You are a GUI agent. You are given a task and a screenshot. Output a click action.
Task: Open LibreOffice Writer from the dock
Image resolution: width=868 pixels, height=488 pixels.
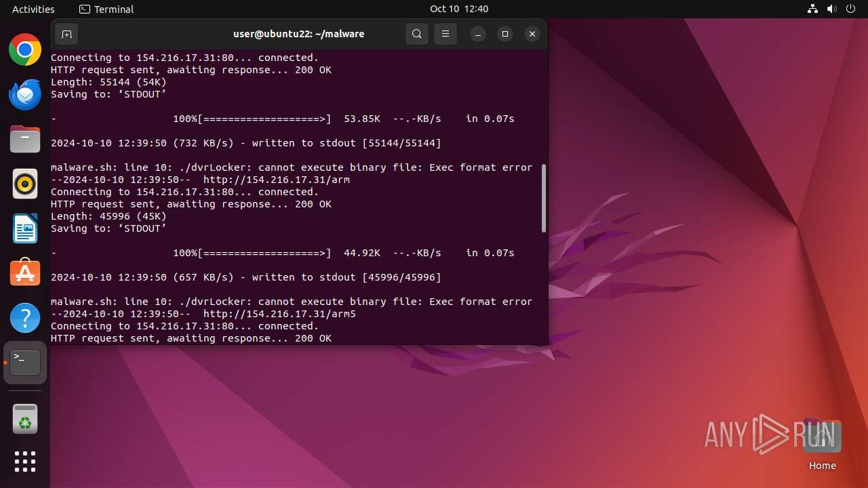click(x=25, y=228)
